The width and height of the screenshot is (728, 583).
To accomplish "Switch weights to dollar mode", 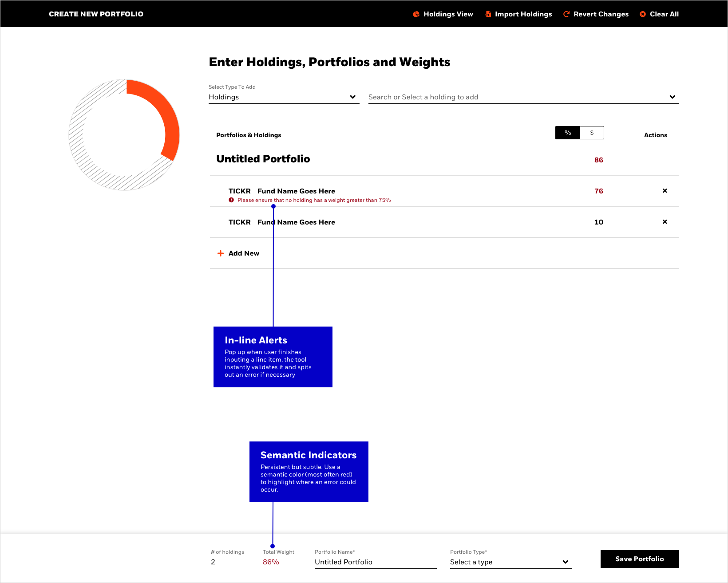I will 592,133.
